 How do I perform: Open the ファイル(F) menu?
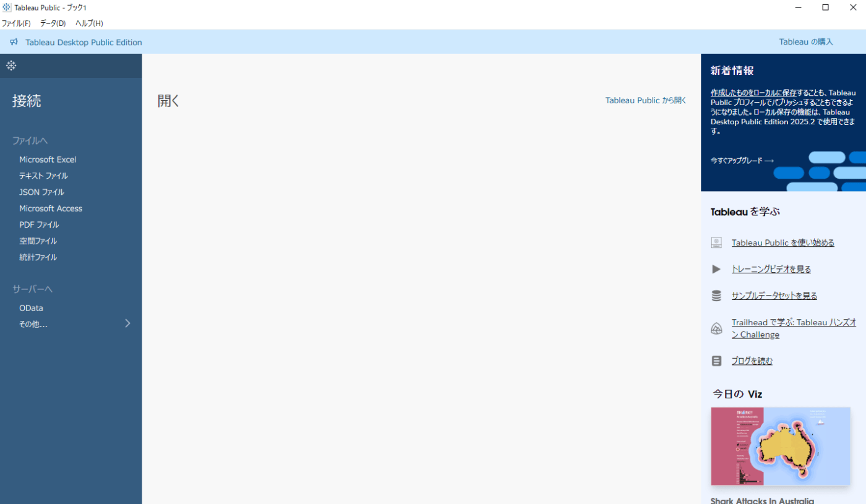pyautogui.click(x=16, y=23)
